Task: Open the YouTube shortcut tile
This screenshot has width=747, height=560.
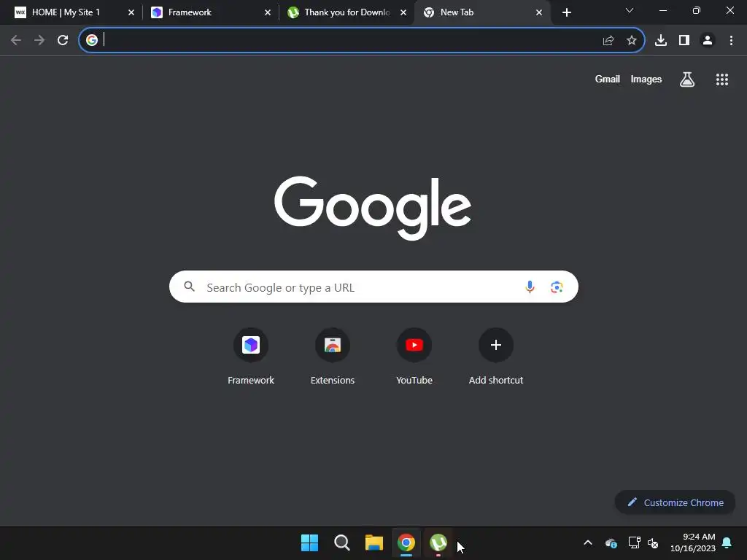Action: (414, 357)
